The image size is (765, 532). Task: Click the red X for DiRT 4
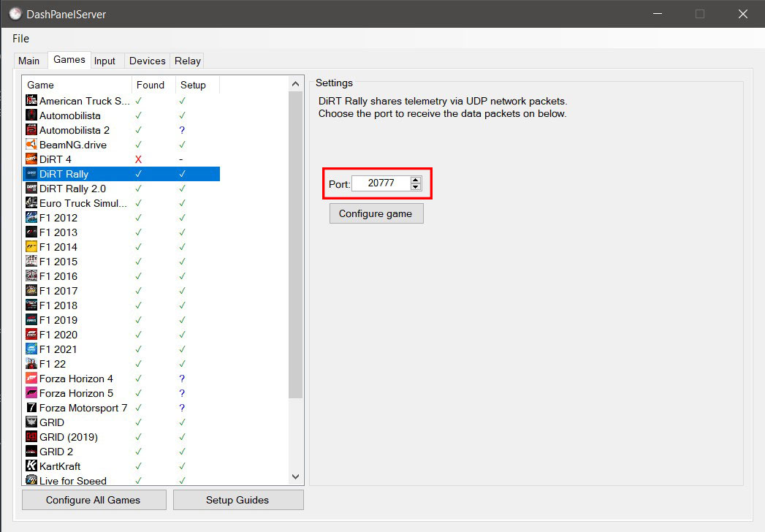139,159
